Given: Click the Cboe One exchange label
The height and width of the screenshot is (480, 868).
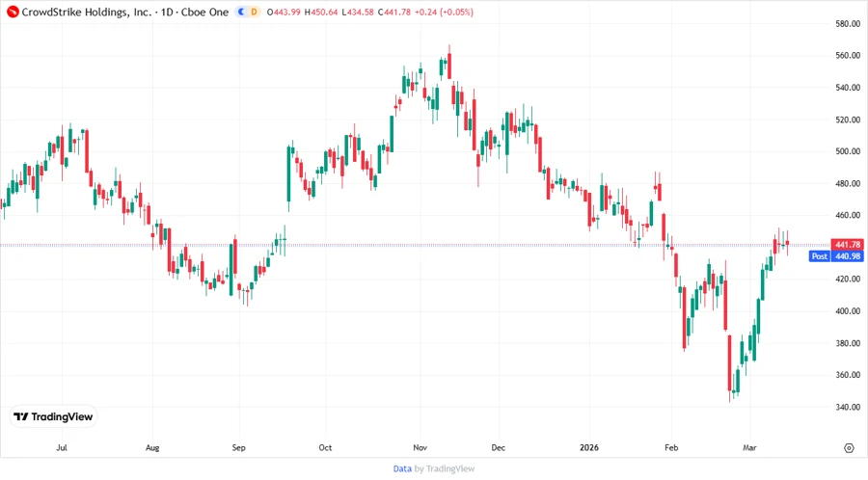Looking at the screenshot, I should click(x=204, y=12).
